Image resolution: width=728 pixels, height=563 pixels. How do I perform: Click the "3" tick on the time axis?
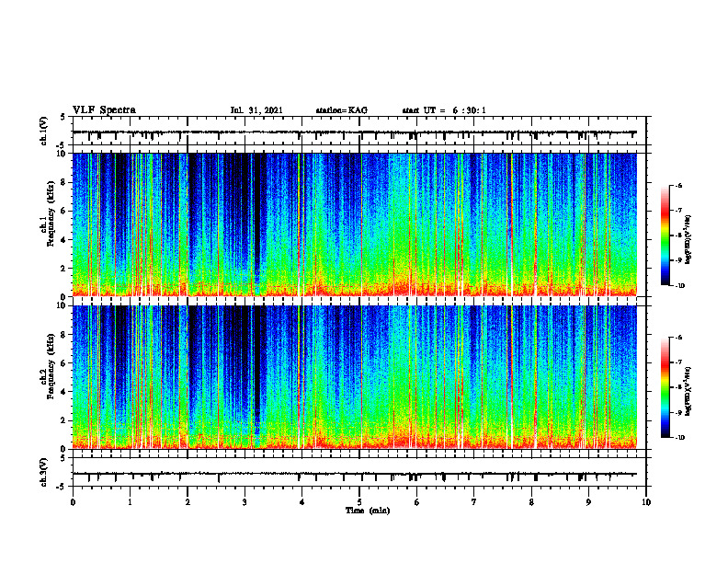[x=245, y=502]
